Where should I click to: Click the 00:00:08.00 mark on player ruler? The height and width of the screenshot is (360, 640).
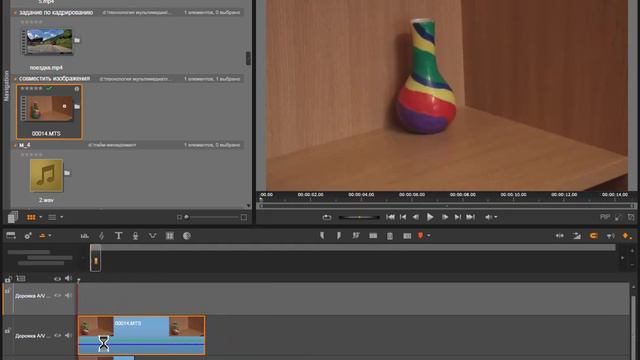point(462,195)
